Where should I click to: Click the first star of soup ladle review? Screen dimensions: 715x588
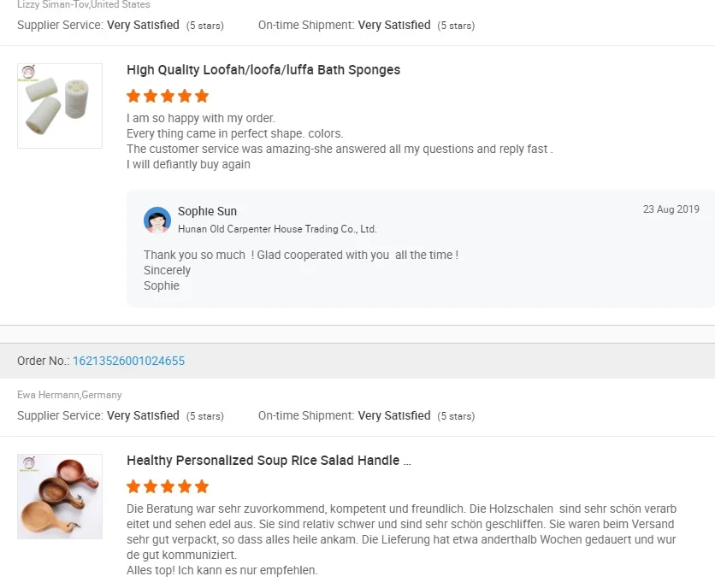click(133, 486)
